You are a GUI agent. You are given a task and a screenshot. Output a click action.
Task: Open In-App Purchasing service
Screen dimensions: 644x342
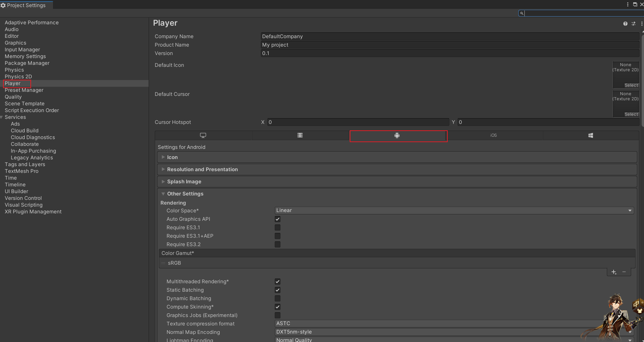pyautogui.click(x=33, y=151)
